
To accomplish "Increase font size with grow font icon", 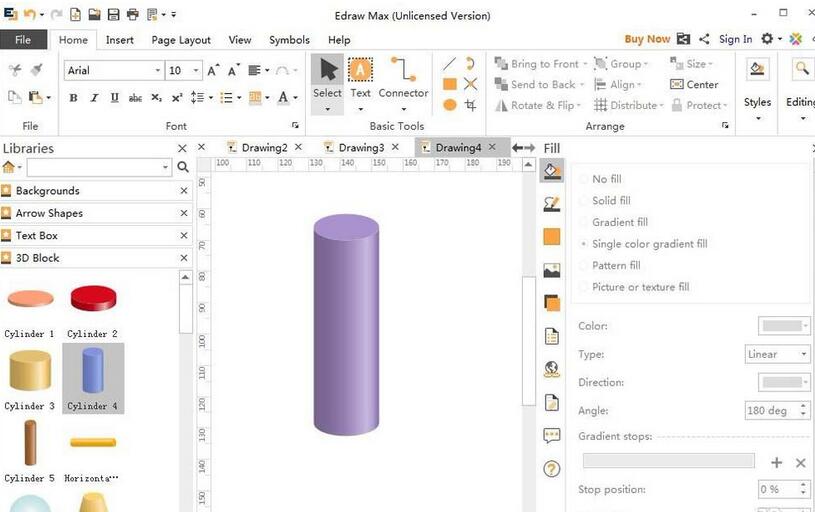I will (213, 70).
